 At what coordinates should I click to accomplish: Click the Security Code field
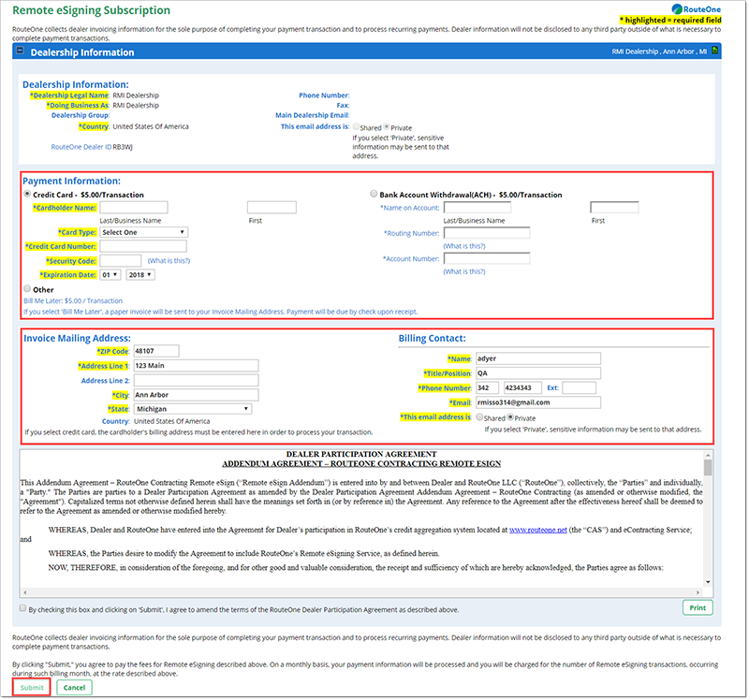(x=121, y=261)
